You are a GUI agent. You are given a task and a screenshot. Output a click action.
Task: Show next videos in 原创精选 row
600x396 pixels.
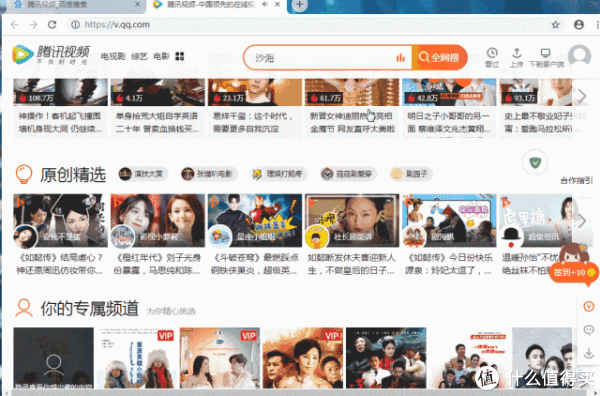582,221
